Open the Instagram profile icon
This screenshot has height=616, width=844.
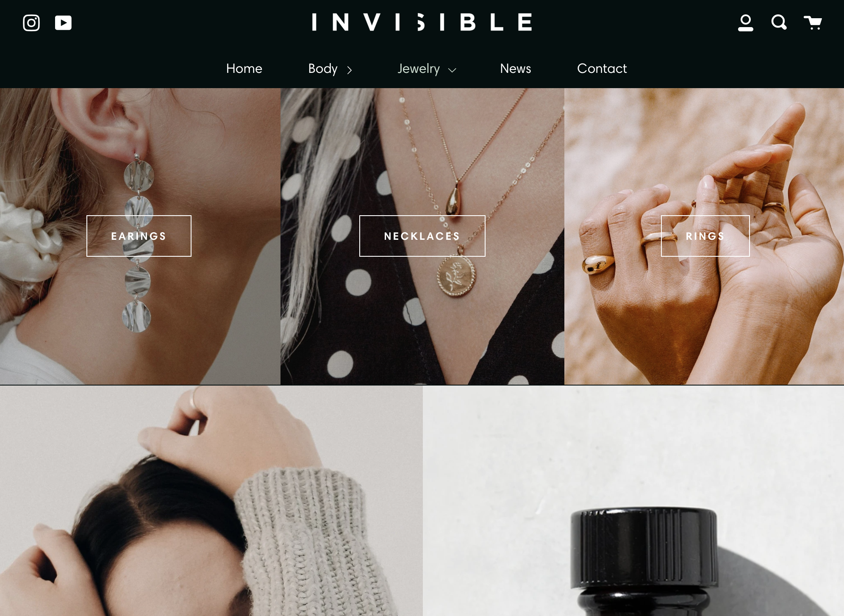point(31,23)
